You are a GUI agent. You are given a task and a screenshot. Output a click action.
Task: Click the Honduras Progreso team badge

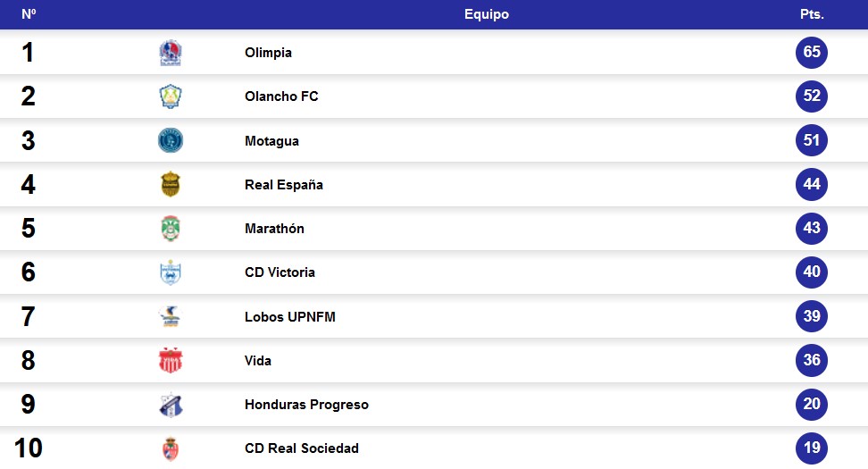(171, 405)
